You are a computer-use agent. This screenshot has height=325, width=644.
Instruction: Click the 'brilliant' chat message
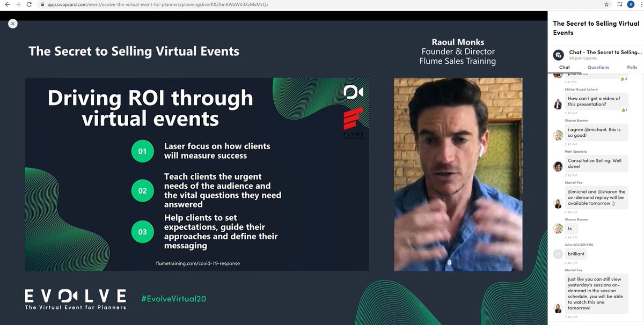(576, 254)
